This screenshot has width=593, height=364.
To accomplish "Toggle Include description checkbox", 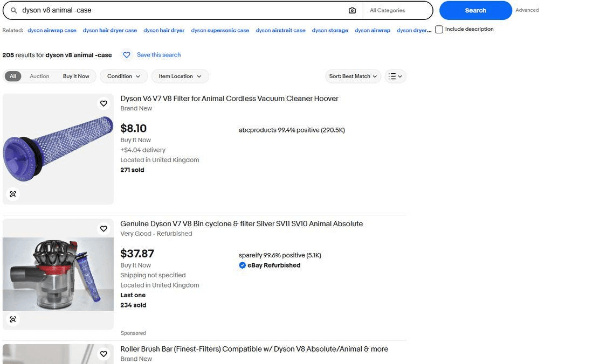I will click(439, 29).
